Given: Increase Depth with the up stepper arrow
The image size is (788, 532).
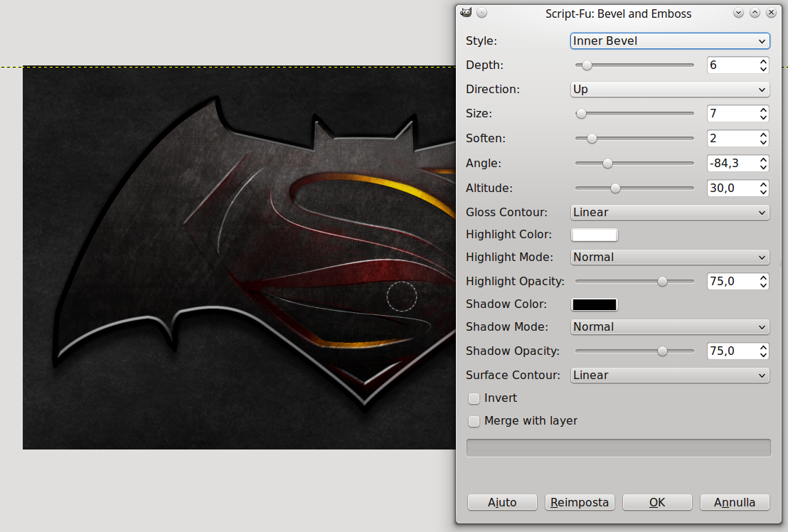Looking at the screenshot, I should tap(764, 61).
